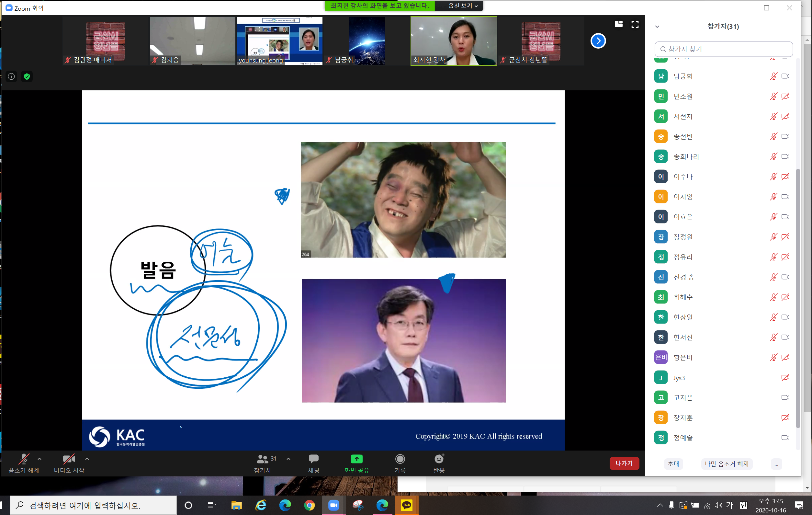Click the red leave meeting button
Screen dimensions: 812x515
[624, 463]
